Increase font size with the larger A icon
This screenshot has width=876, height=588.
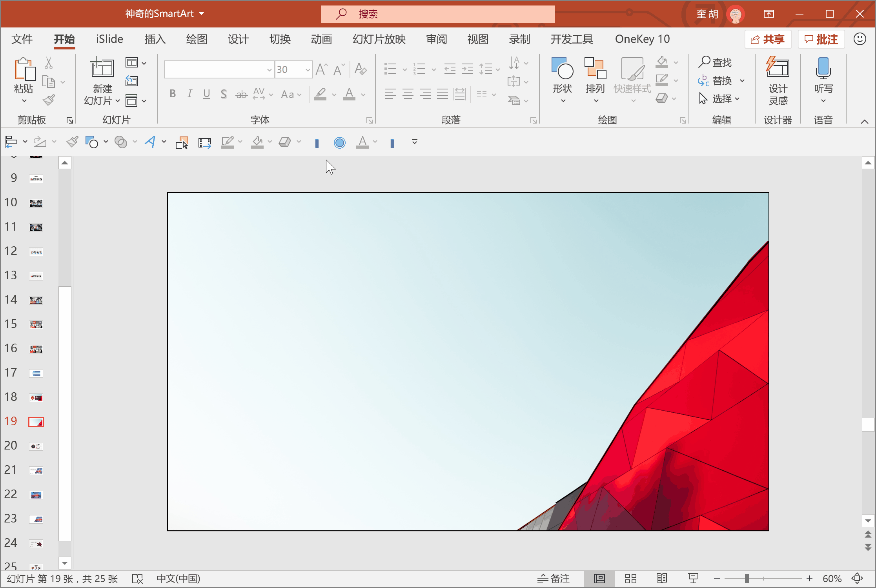click(x=322, y=69)
